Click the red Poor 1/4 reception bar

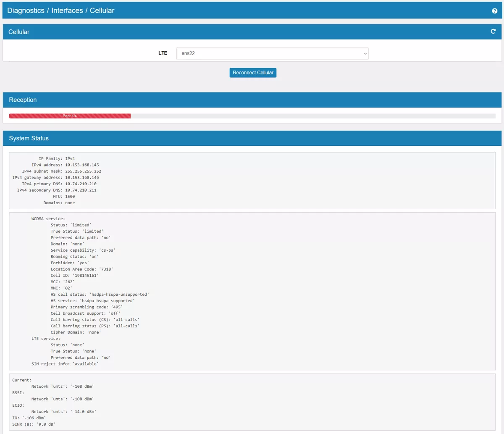click(x=70, y=116)
